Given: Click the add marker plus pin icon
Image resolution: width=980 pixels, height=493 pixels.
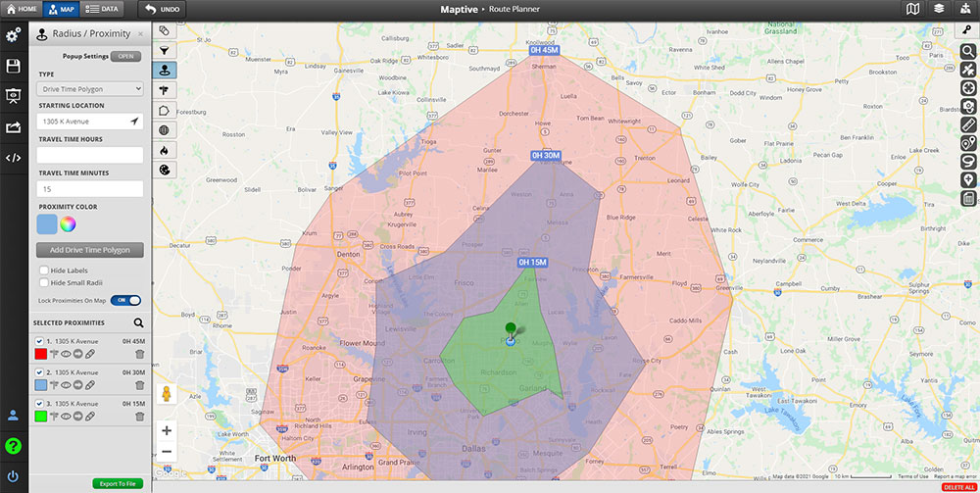Looking at the screenshot, I should click(x=968, y=180).
